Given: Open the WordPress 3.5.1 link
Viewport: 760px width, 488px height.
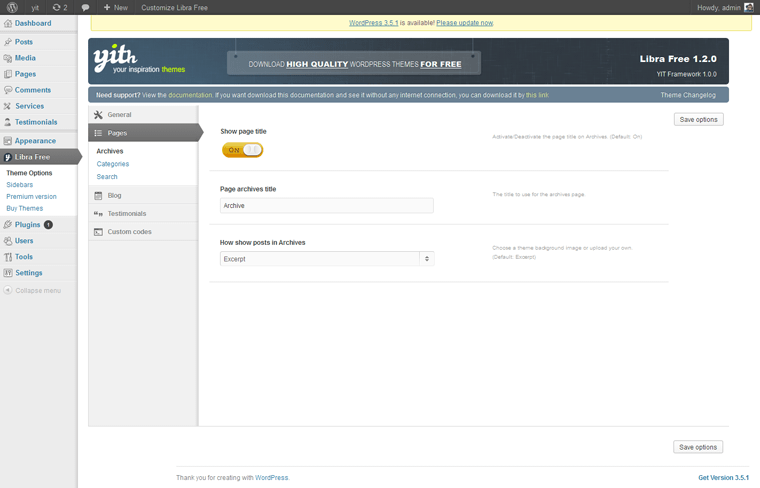Looking at the screenshot, I should pos(373,23).
